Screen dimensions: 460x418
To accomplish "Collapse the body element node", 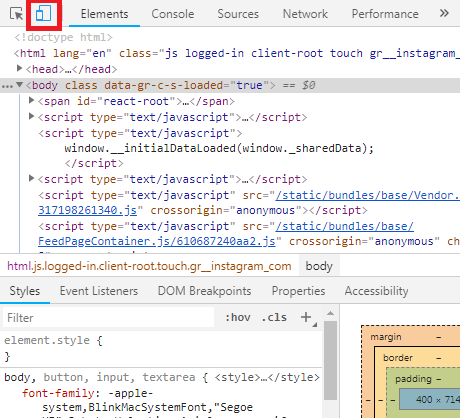I will coord(19,85).
